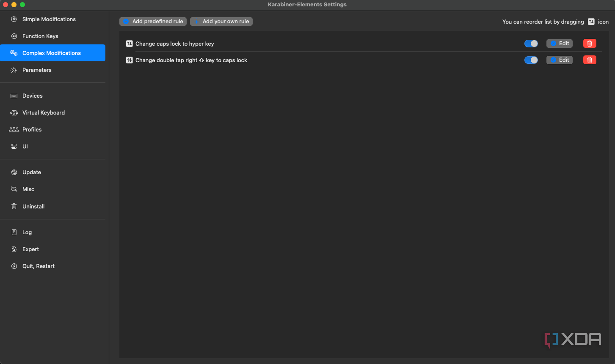Click the Parameters label in the sidebar
This screenshot has width=615, height=364.
[x=37, y=70]
